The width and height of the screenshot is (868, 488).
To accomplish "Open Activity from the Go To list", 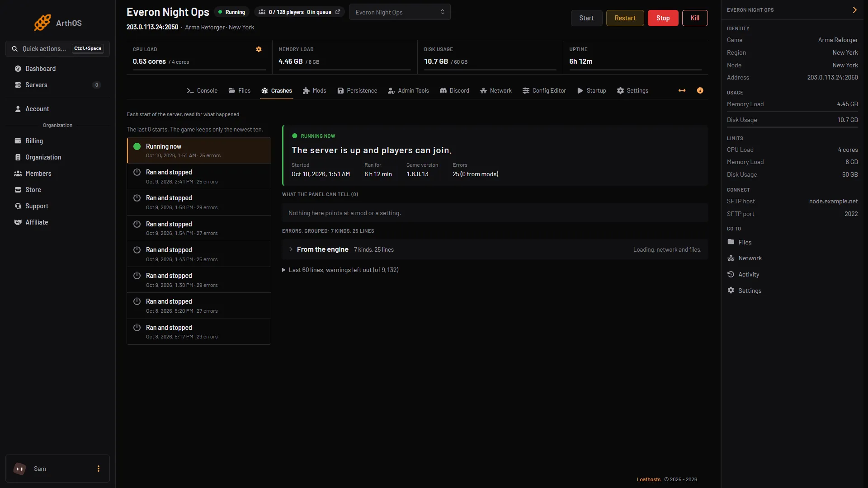I will click(743, 274).
